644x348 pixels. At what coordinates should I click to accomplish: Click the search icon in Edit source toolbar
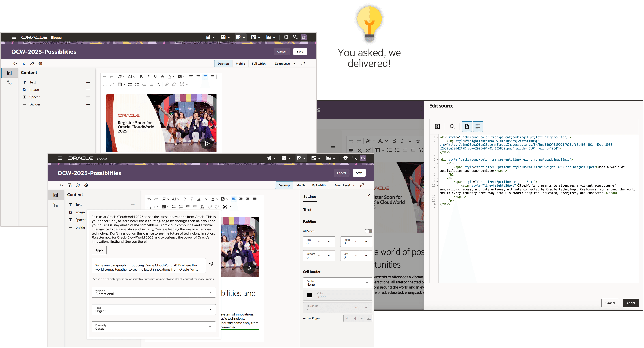[x=452, y=127]
